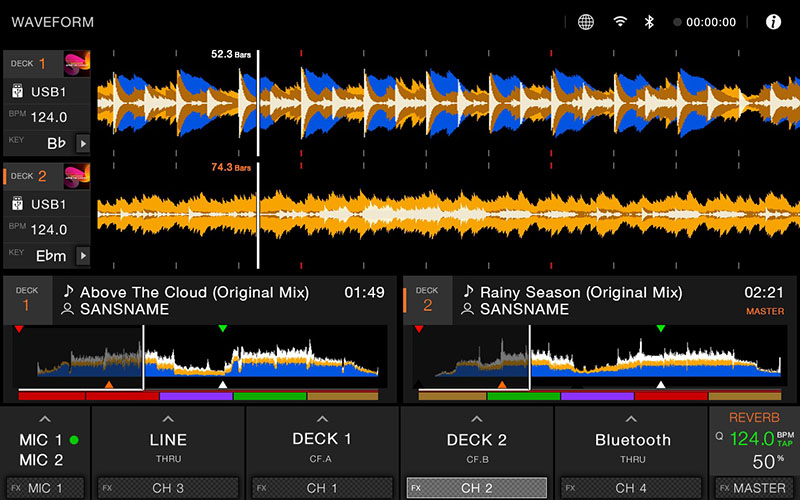Image resolution: width=800 pixels, height=500 pixels.
Task: Click the Deck 2 USB1 source icon
Action: pos(17,204)
